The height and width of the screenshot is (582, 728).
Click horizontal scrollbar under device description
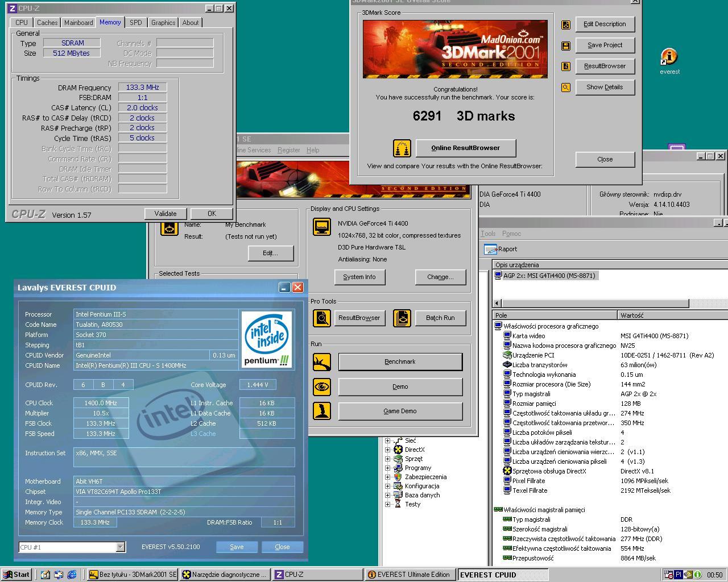[595, 303]
